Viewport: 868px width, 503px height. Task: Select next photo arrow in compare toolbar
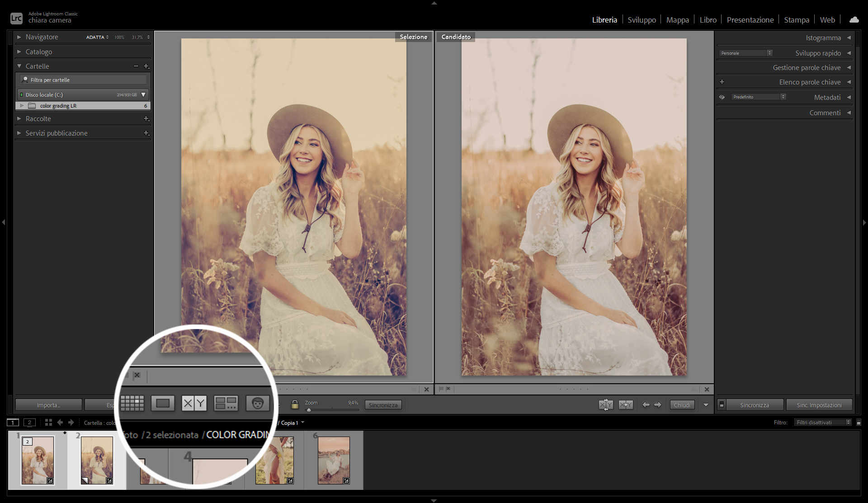(658, 405)
